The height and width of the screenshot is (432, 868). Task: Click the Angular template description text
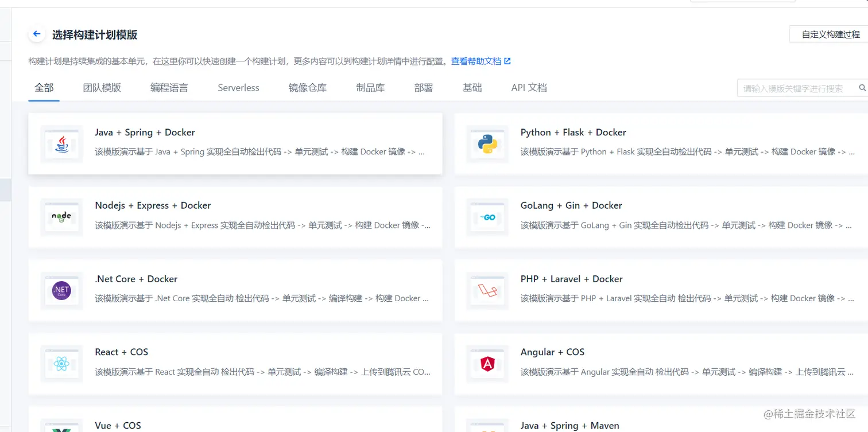coord(686,372)
